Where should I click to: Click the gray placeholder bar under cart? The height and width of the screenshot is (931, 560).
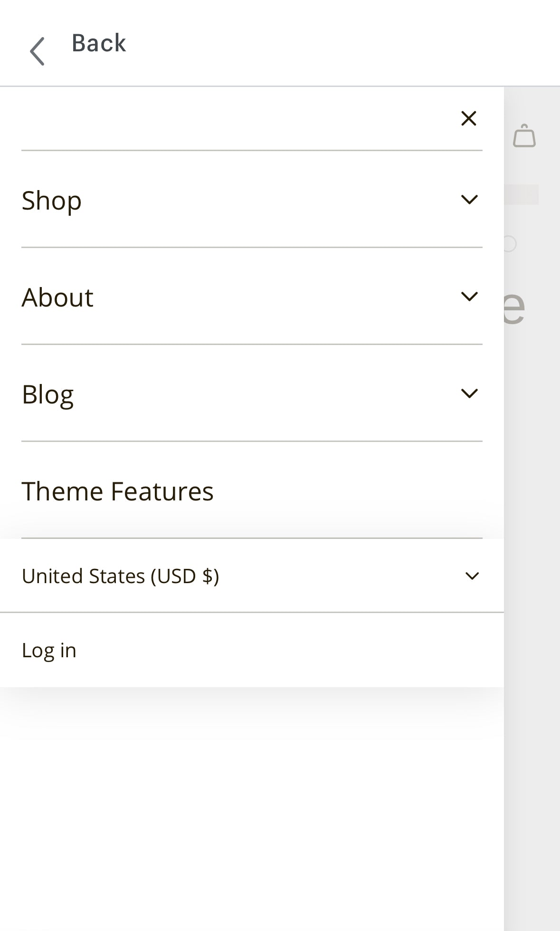[522, 195]
